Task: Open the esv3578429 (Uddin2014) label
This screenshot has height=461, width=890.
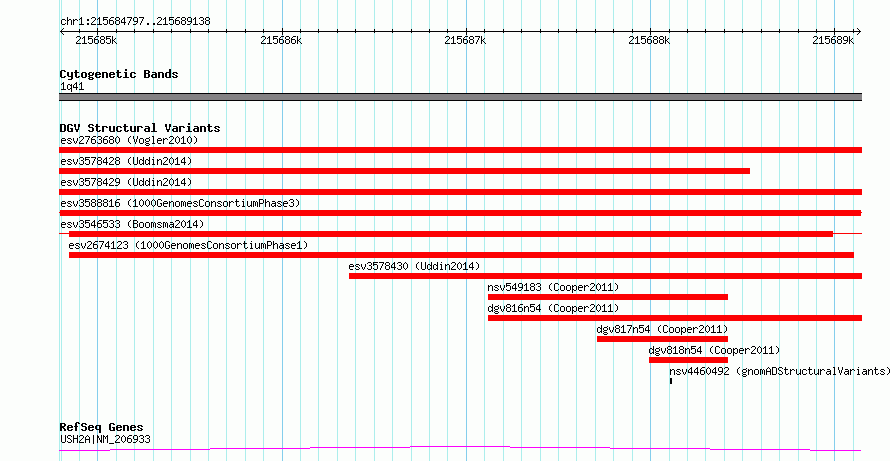Action: point(126,182)
